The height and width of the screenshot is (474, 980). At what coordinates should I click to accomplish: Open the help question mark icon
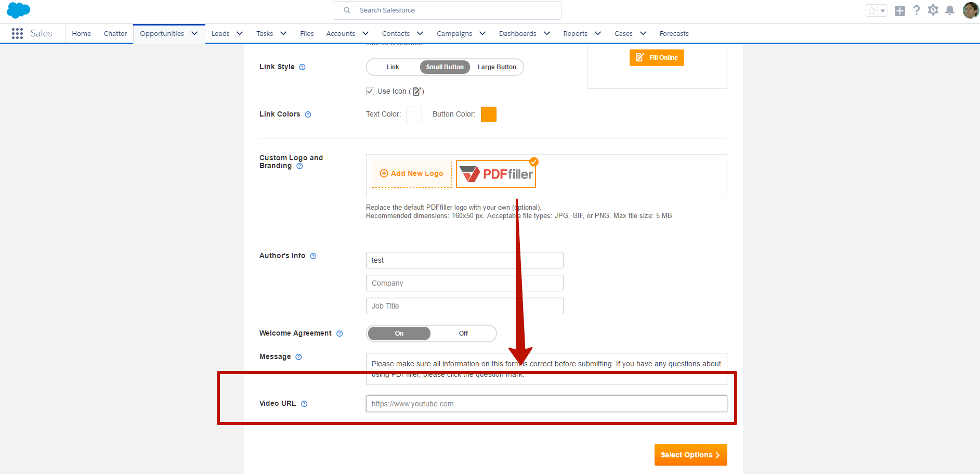[x=917, y=10]
